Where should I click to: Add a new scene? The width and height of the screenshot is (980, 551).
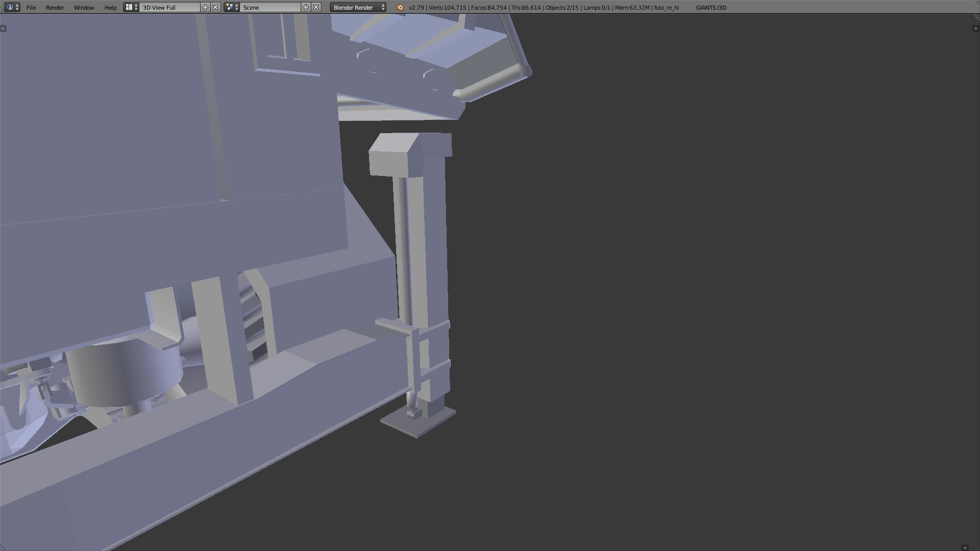[x=306, y=7]
